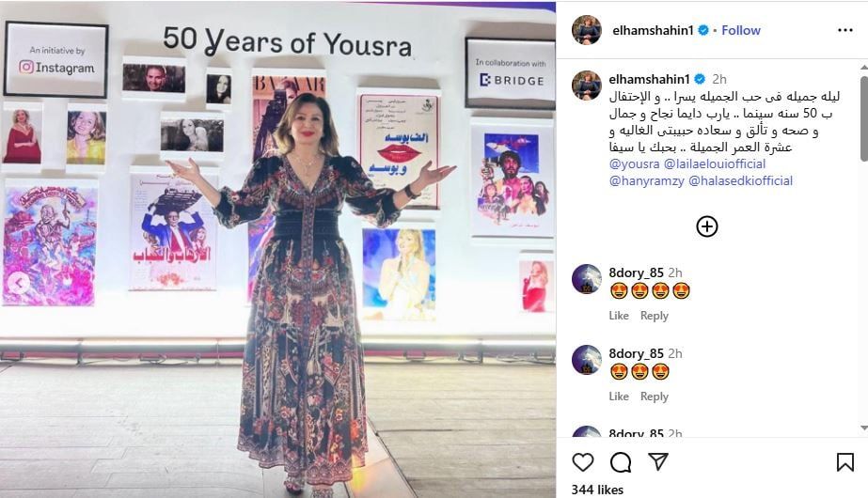Image resolution: width=868 pixels, height=498 pixels.
Task: Like the first 8dory_85 comment
Action: point(619,316)
